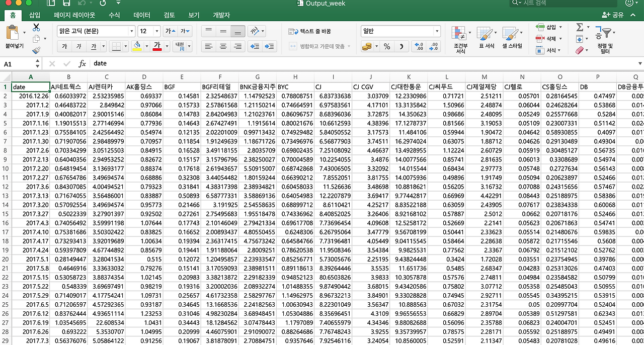Apply red font color 가
Screen dimensions: 644x345
pyautogui.click(x=157, y=46)
